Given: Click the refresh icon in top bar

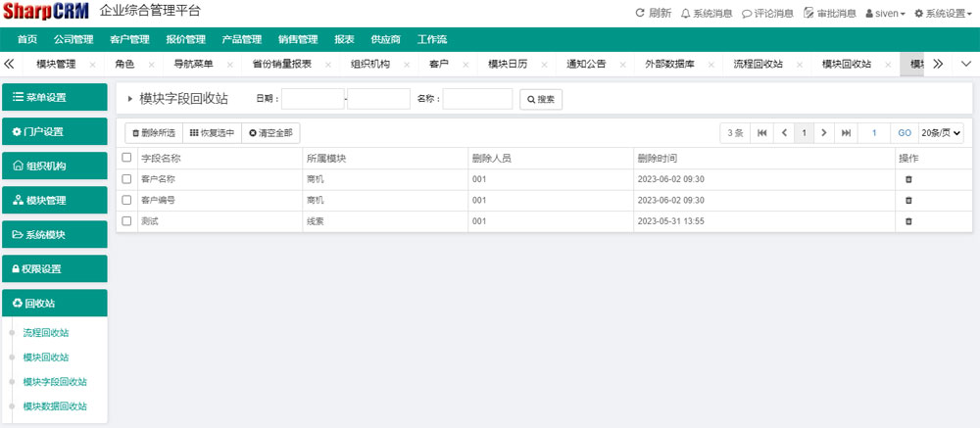Looking at the screenshot, I should [x=641, y=14].
